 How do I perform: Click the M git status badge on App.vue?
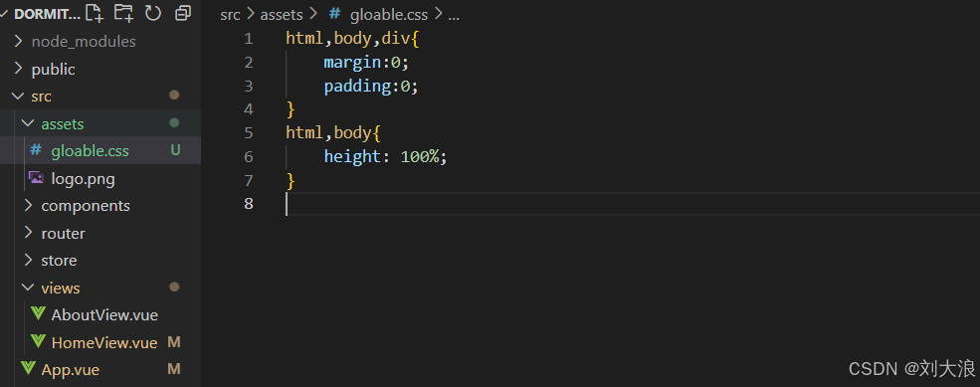(174, 369)
